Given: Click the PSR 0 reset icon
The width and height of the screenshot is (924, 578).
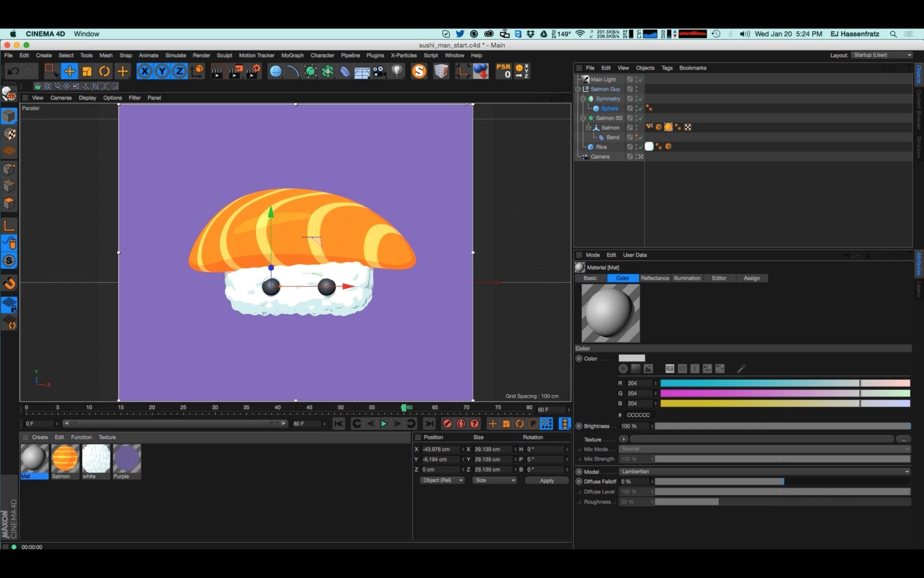Looking at the screenshot, I should pyautogui.click(x=503, y=71).
